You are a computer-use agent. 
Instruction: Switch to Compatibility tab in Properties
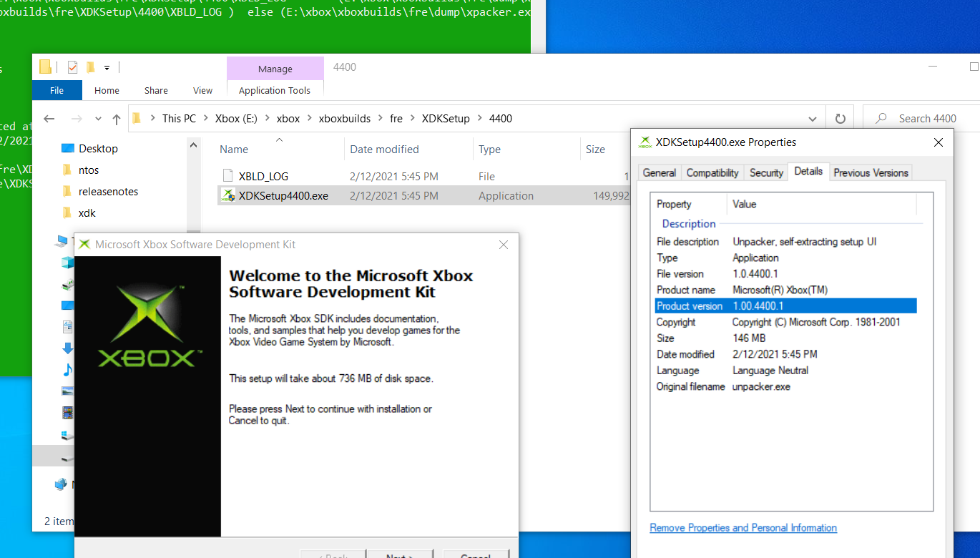tap(712, 172)
